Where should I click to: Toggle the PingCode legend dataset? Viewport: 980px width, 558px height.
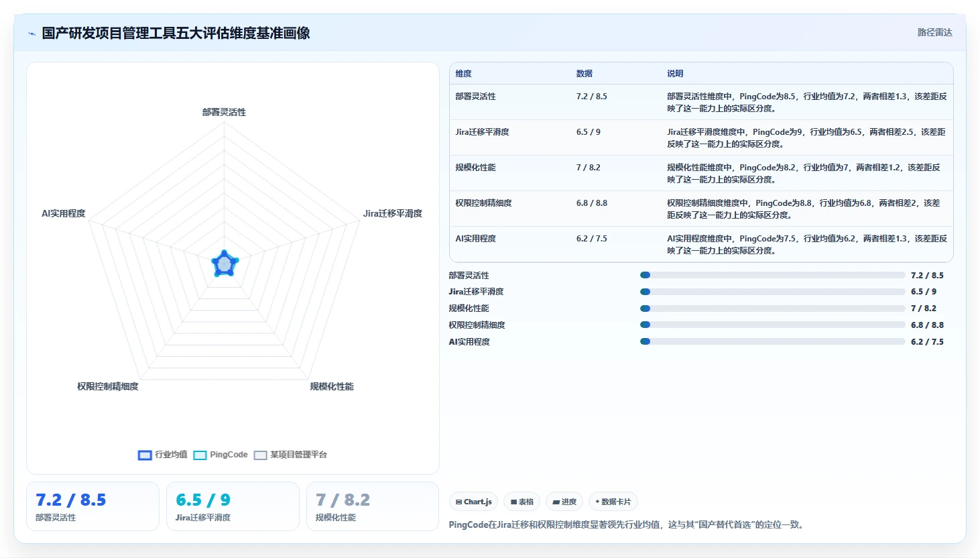pyautogui.click(x=221, y=455)
